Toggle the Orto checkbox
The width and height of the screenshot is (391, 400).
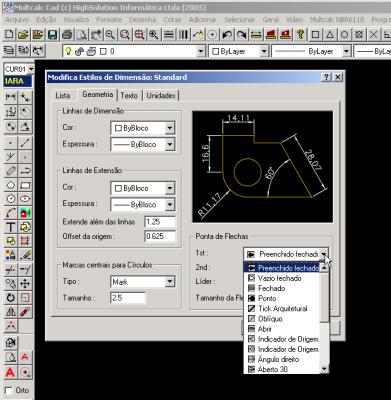pos(9,390)
